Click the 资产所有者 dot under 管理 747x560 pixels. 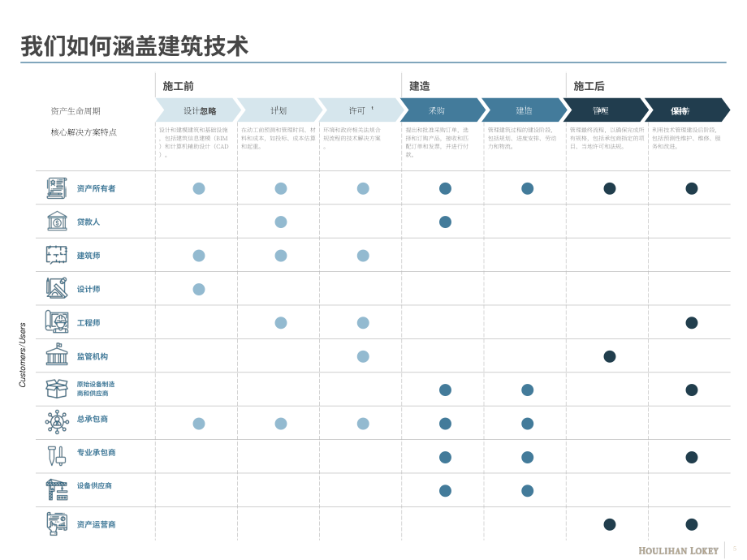[610, 188]
